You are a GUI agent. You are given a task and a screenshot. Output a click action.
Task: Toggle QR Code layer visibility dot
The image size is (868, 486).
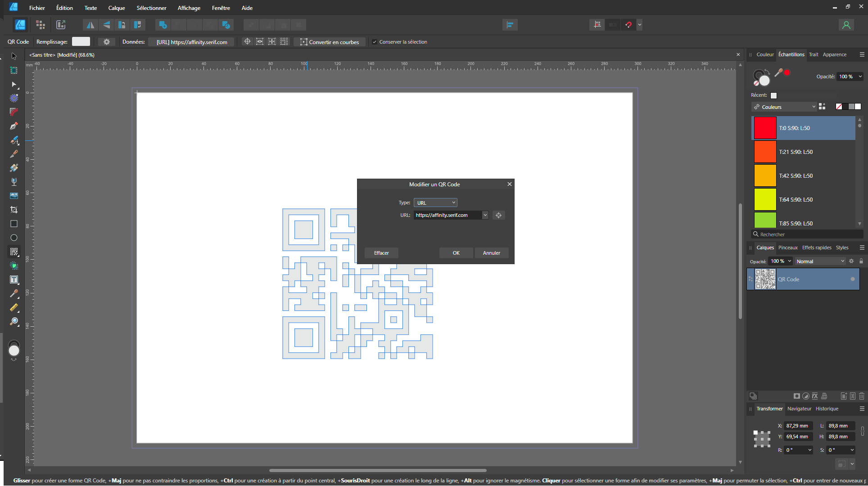pos(852,279)
